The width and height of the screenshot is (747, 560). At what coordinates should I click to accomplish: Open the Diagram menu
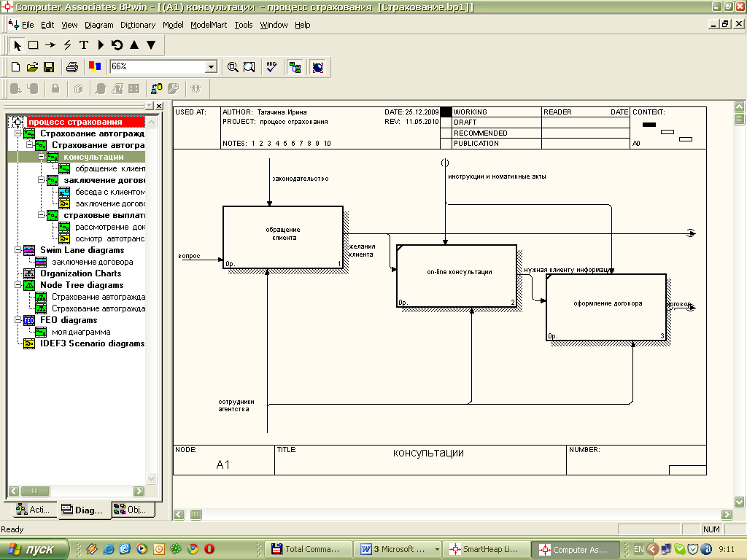[99, 25]
